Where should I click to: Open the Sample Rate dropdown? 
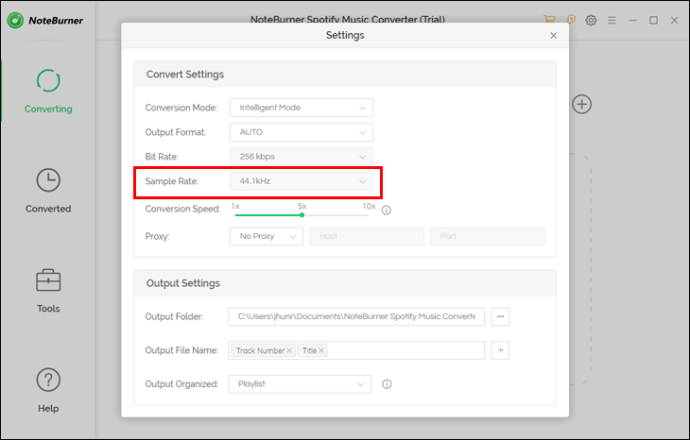click(x=301, y=181)
